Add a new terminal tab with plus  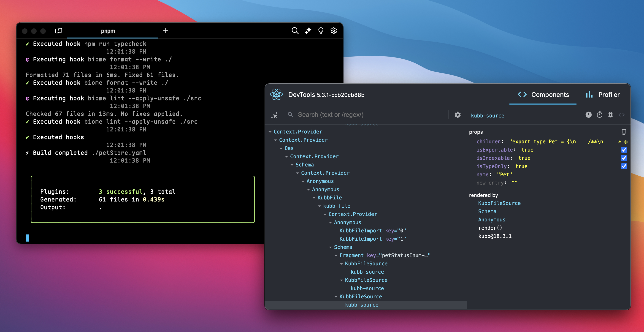tap(165, 31)
